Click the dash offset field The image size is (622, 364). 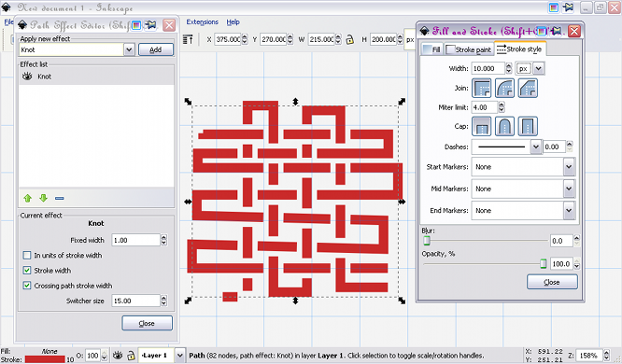pyautogui.click(x=554, y=147)
